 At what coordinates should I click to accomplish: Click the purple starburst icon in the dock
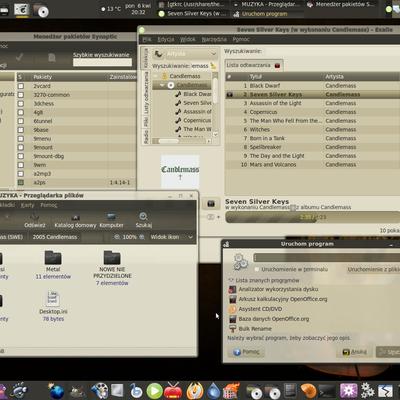tap(348, 391)
